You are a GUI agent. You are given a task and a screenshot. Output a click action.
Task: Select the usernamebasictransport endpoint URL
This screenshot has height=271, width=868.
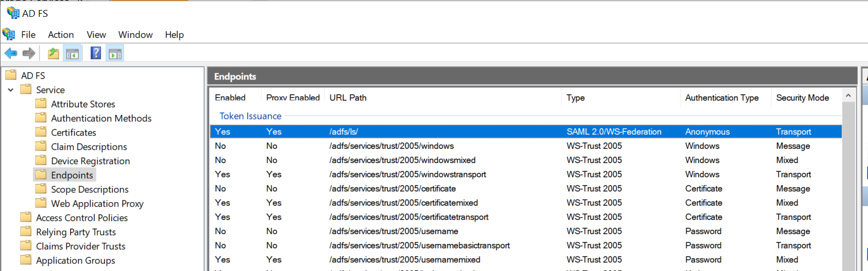[420, 245]
